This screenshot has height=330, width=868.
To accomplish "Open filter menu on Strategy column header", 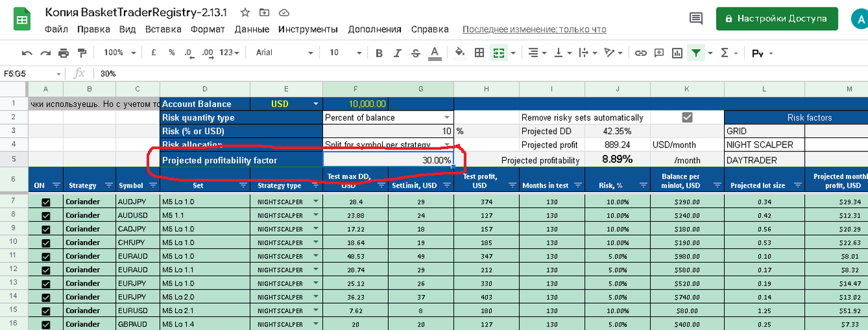I will pyautogui.click(x=108, y=185).
